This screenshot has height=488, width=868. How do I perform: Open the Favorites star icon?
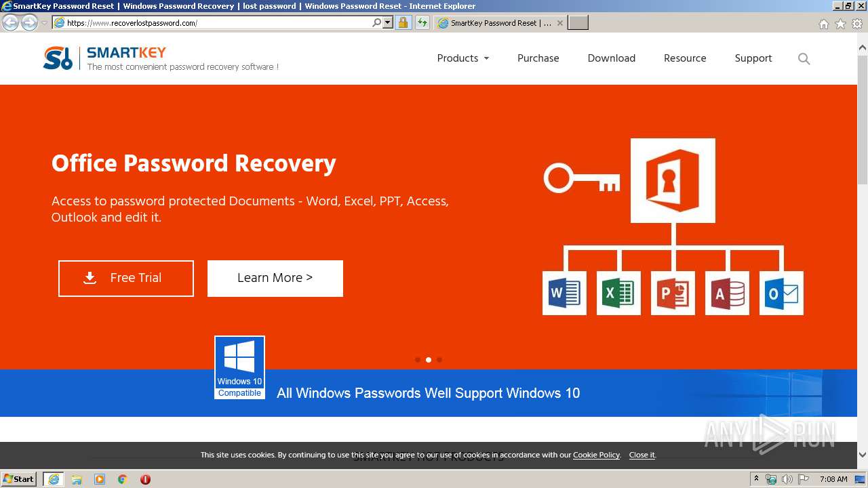pyautogui.click(x=840, y=24)
